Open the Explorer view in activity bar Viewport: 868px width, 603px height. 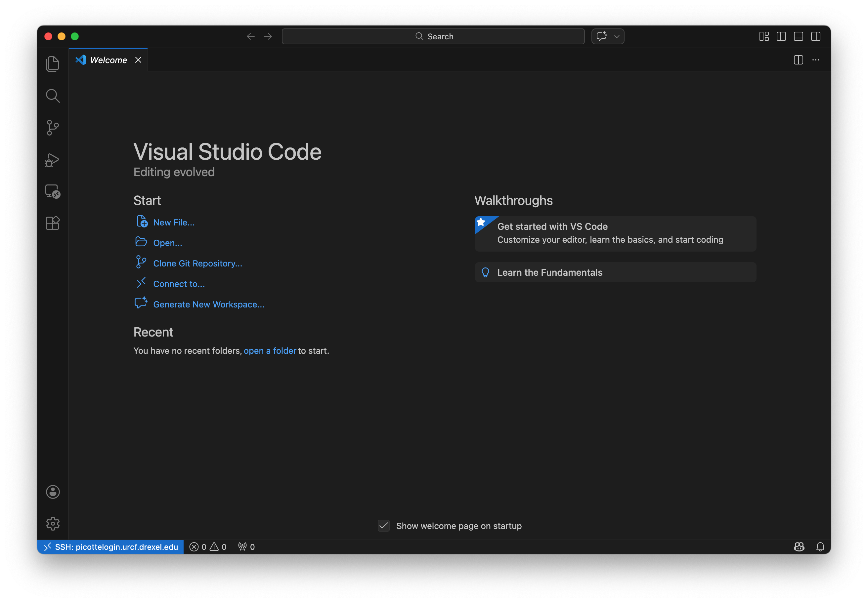pyautogui.click(x=53, y=64)
